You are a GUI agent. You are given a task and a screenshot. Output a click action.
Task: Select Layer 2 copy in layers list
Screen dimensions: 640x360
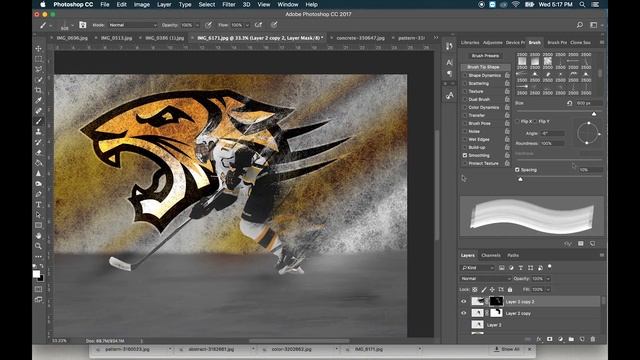530,313
